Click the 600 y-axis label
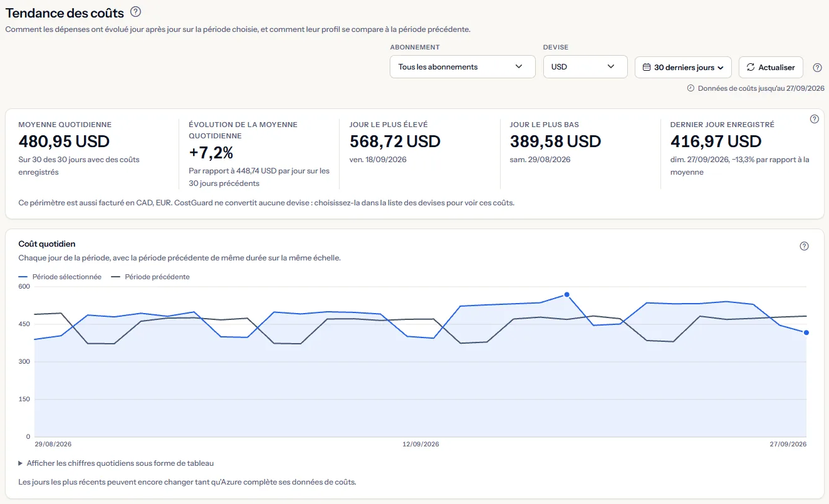Image resolution: width=829 pixels, height=504 pixels. tap(24, 287)
